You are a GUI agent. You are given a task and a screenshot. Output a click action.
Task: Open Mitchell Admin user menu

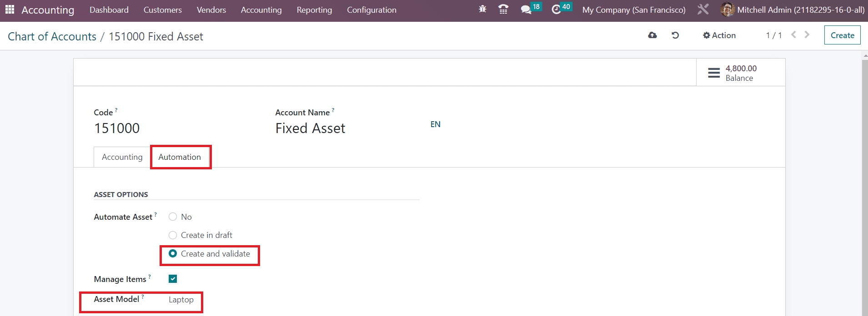(793, 10)
